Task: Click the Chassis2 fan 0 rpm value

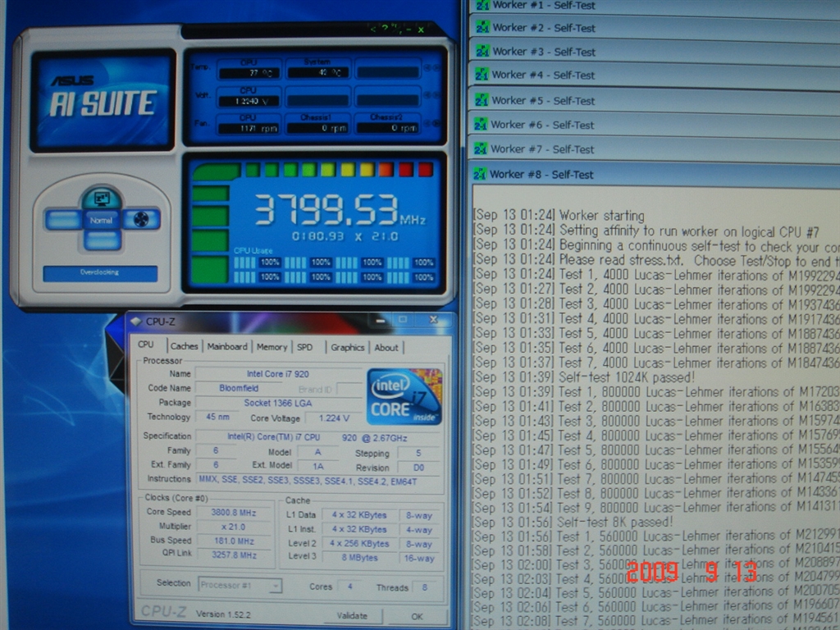Action: 388,128
